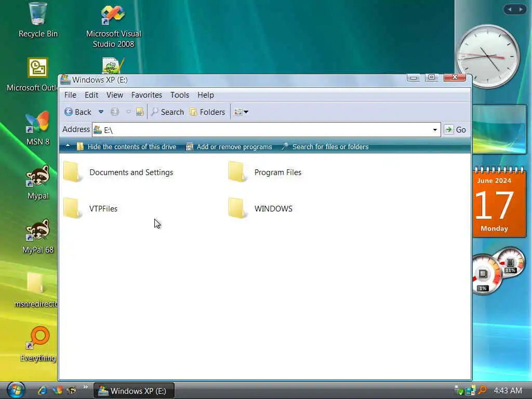Maximize the Windows XP (E:) window

(x=432, y=78)
